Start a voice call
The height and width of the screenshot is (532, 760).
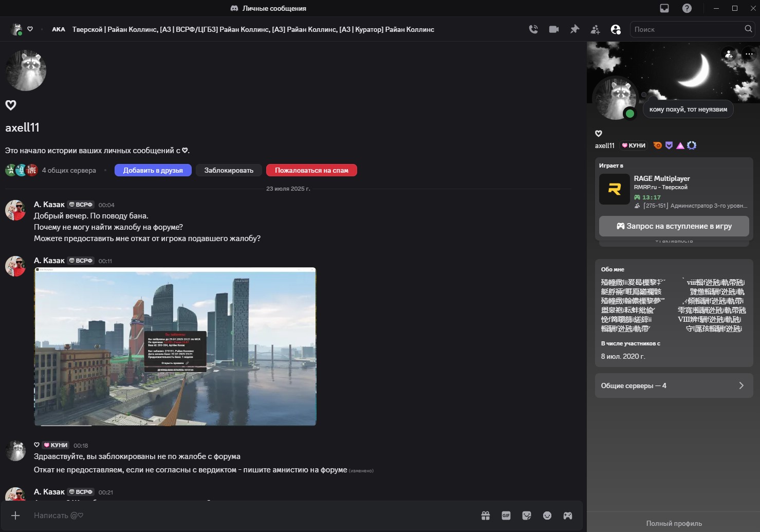pyautogui.click(x=533, y=29)
